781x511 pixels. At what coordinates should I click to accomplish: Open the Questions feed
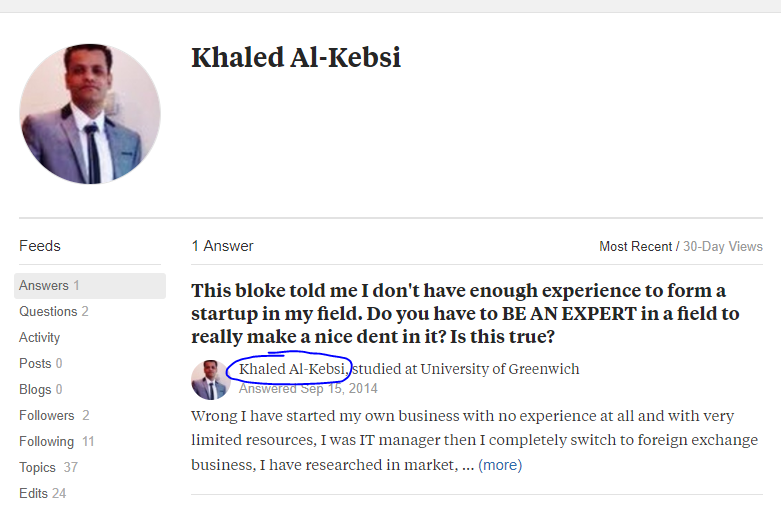point(54,311)
